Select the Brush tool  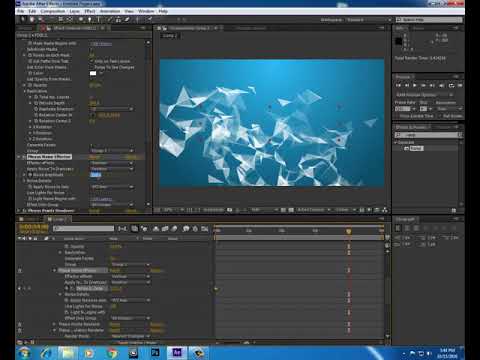click(x=110, y=20)
